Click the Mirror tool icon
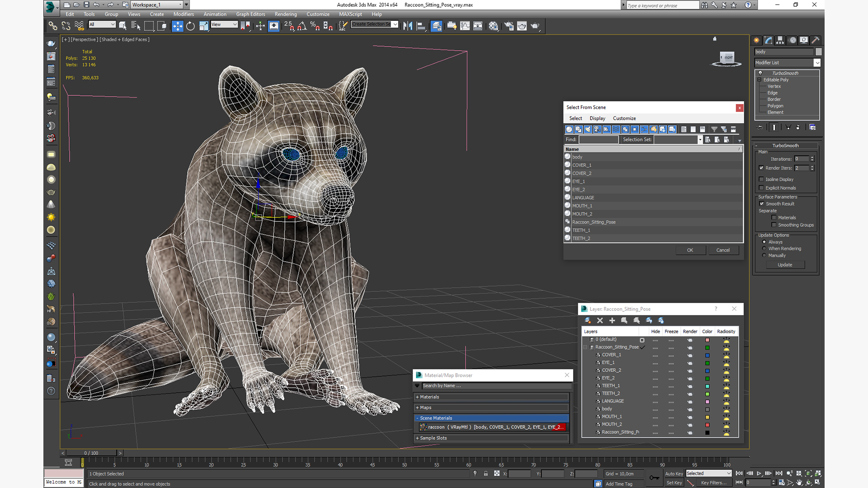This screenshot has height=488, width=868. pos(408,26)
